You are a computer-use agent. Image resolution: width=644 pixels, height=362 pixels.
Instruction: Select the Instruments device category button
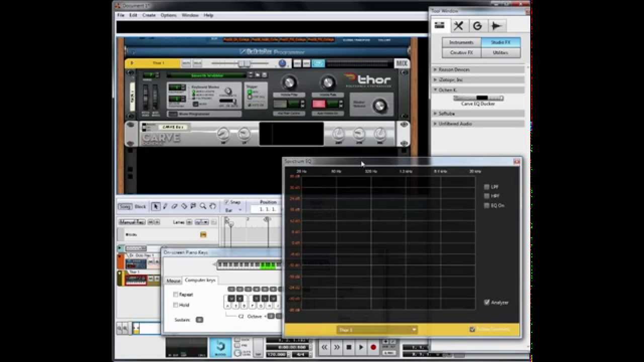coord(461,43)
